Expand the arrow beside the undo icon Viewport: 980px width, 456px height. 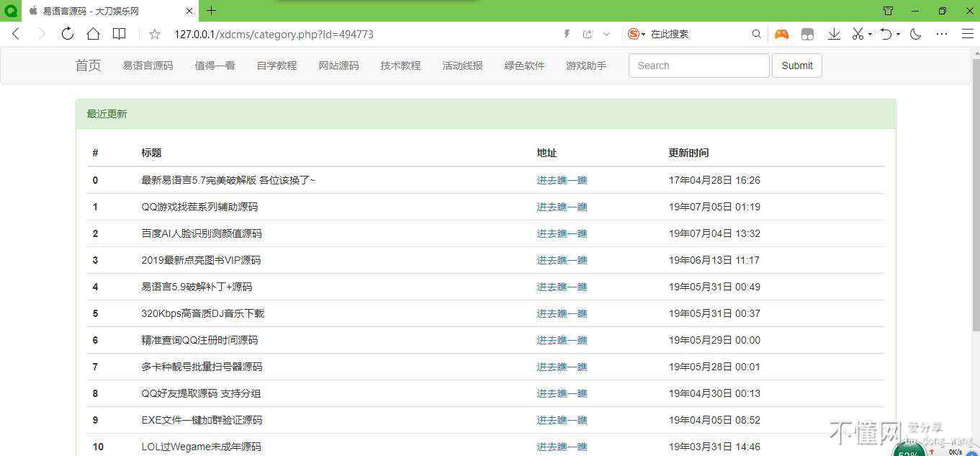(898, 34)
